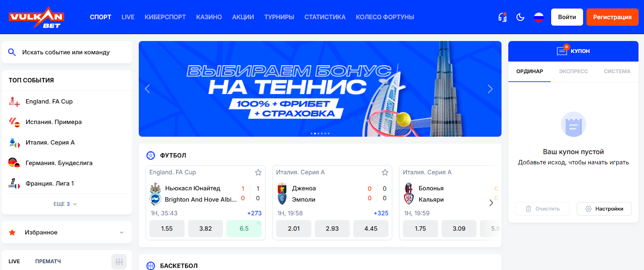Click the Войти button
644x270 pixels.
click(x=567, y=17)
